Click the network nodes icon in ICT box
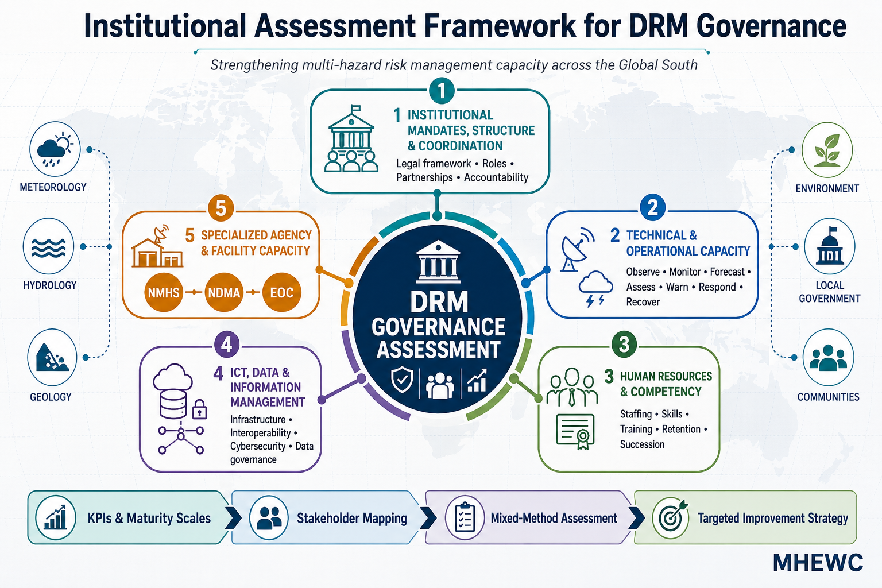882x588 pixels. point(181,439)
